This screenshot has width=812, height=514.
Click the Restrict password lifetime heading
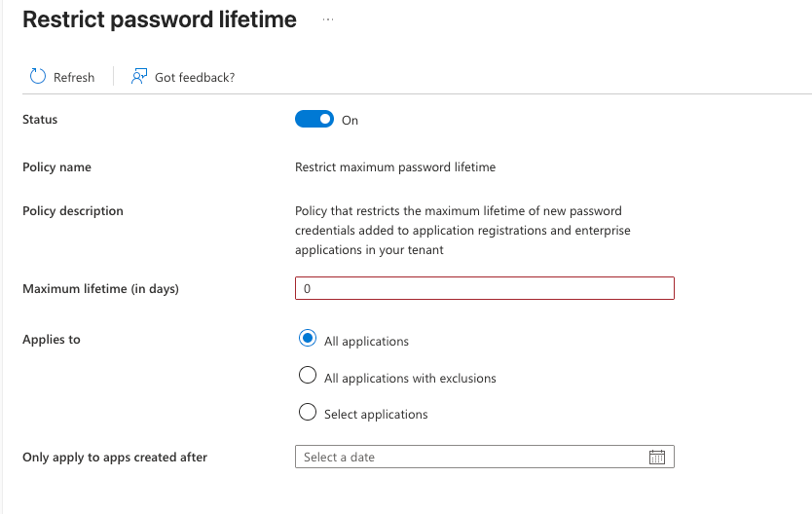pos(160,19)
